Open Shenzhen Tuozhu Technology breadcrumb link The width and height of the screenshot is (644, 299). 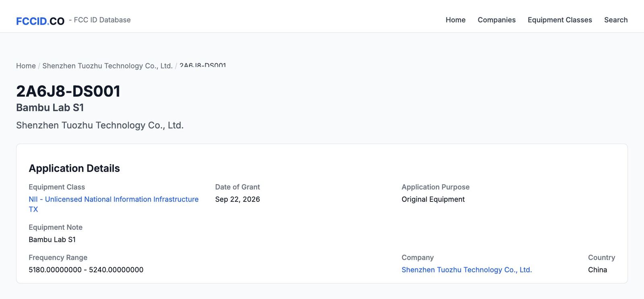pos(107,66)
